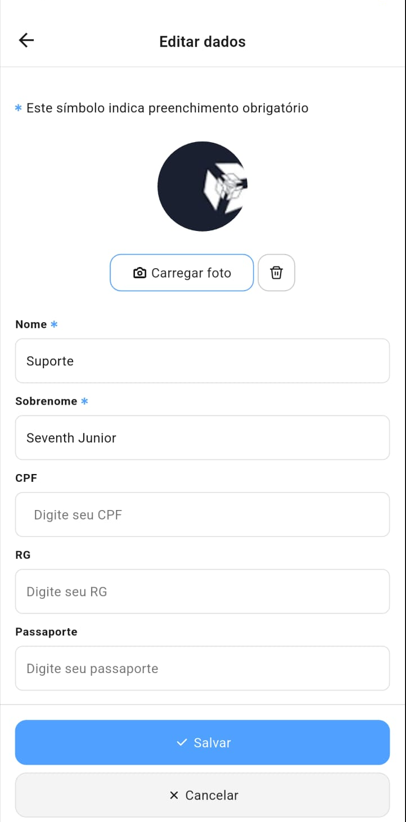Click the Editar dados page title
Image resolution: width=406 pixels, height=822 pixels.
pyautogui.click(x=202, y=41)
